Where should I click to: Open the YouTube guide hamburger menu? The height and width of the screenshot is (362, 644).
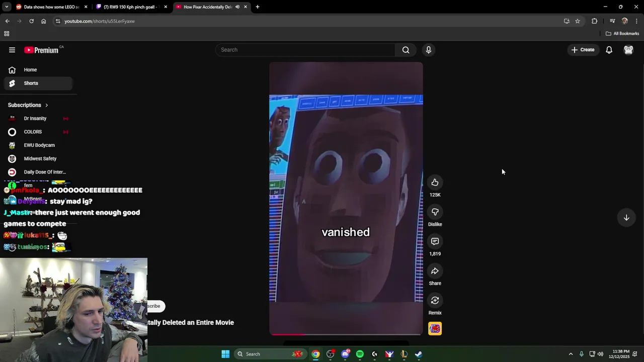click(x=12, y=50)
